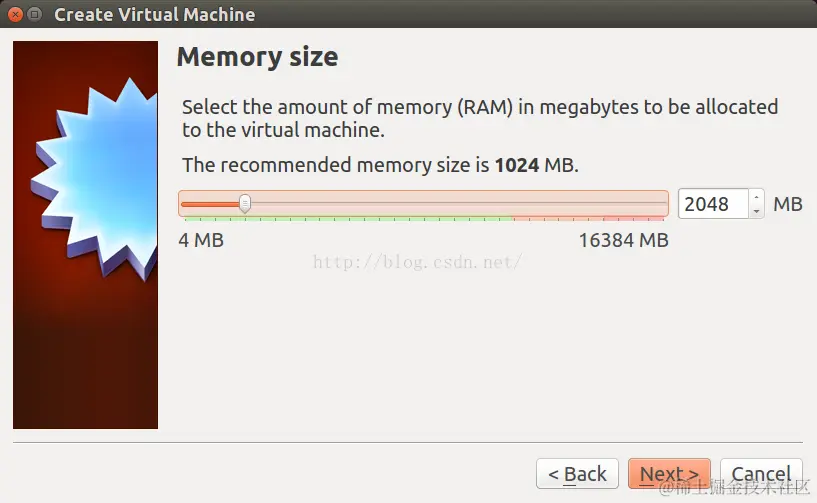Screen dimensions: 817x503
Task: Close the Create Virtual Machine window
Action: point(15,15)
